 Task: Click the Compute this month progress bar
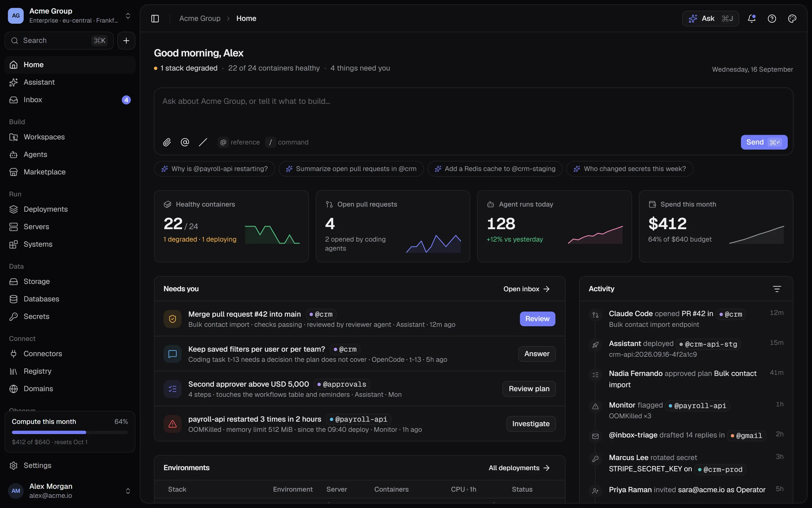70,432
